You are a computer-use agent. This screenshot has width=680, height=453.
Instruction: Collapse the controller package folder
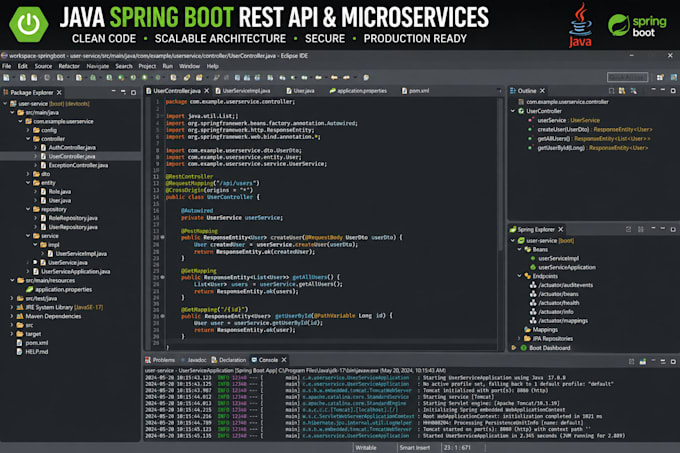28,139
